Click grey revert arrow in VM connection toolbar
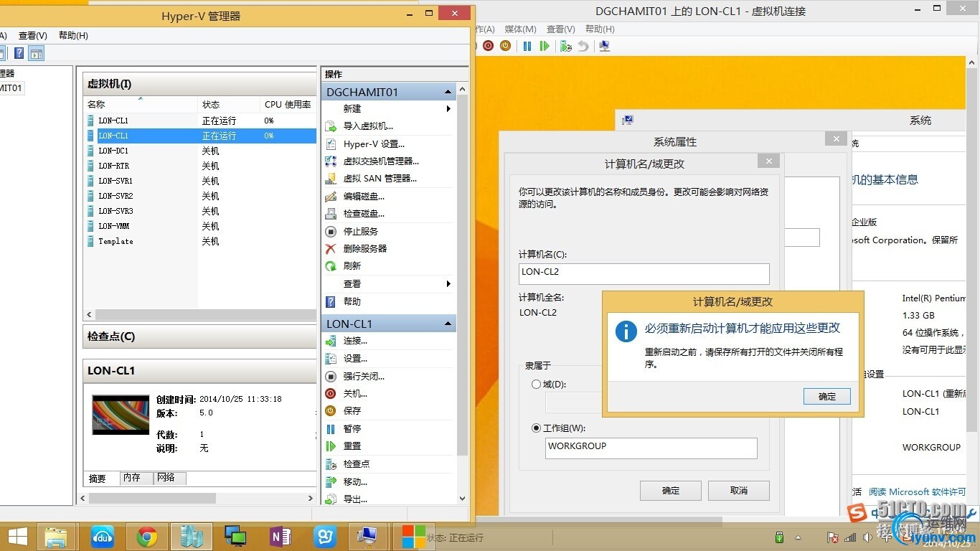 click(583, 46)
